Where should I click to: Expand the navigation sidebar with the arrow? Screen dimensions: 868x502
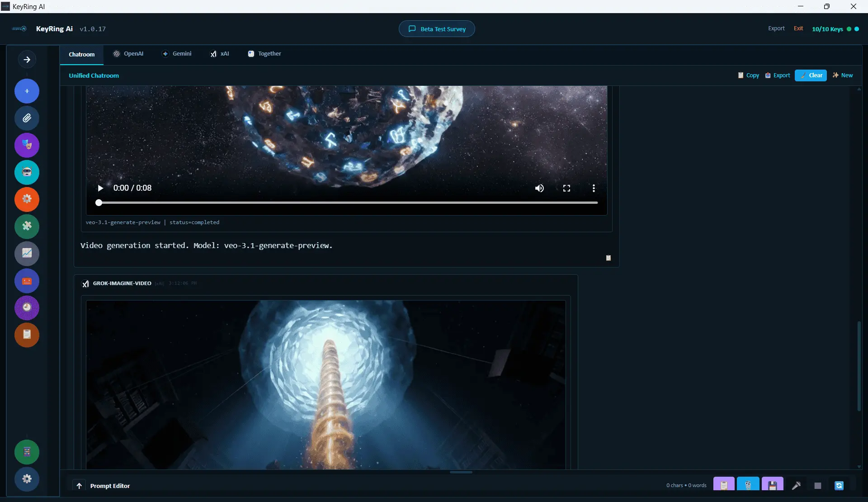[x=27, y=59]
